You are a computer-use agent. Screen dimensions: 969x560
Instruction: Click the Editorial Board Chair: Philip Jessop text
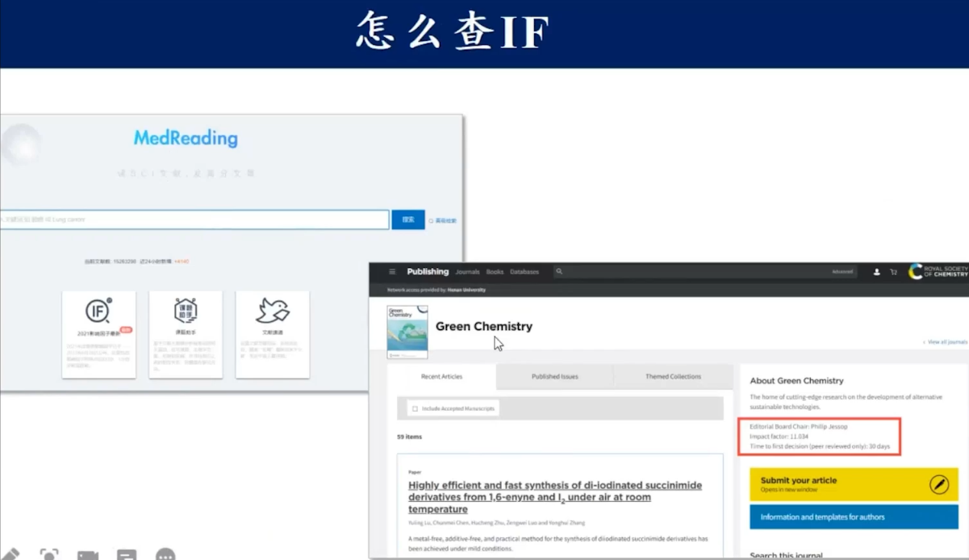(799, 427)
